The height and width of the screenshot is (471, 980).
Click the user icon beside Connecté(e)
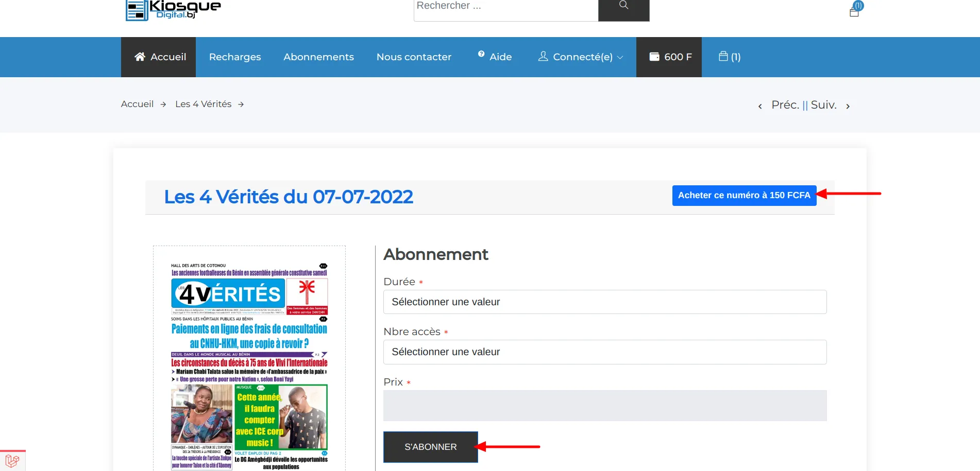tap(543, 57)
